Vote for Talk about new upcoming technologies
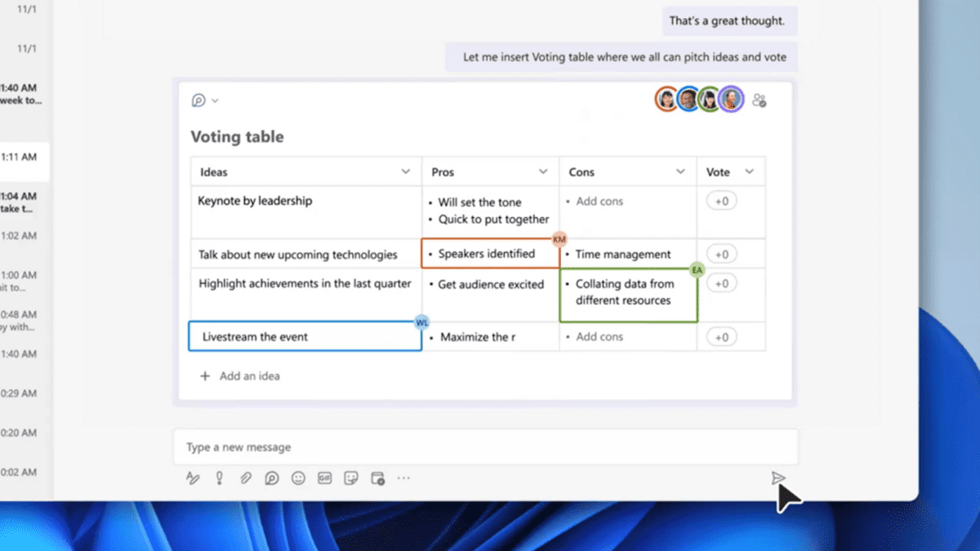Screen dimensions: 980x551 (720, 254)
